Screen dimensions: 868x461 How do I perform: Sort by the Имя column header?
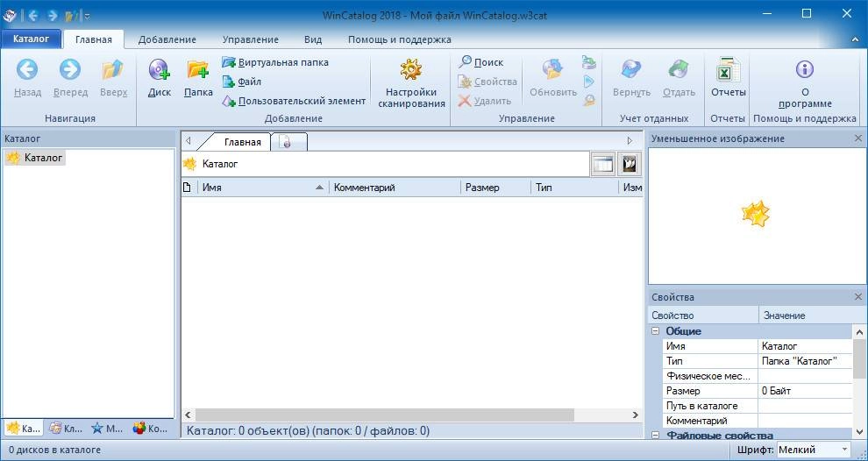(x=263, y=188)
